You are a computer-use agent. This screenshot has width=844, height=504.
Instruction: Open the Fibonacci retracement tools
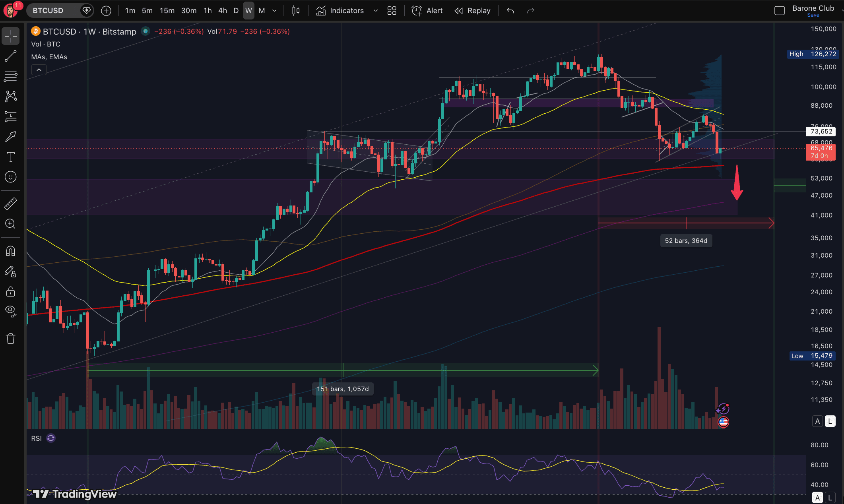click(x=11, y=76)
